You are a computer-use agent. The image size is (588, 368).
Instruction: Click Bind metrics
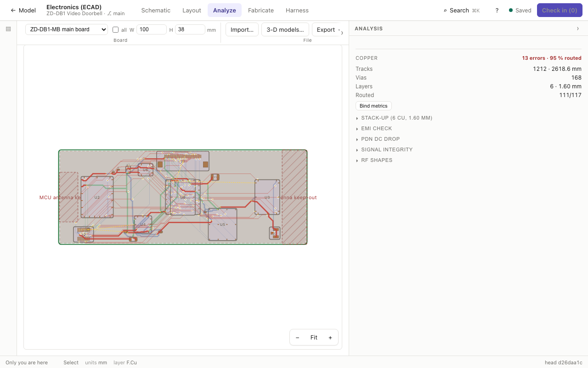(373, 106)
